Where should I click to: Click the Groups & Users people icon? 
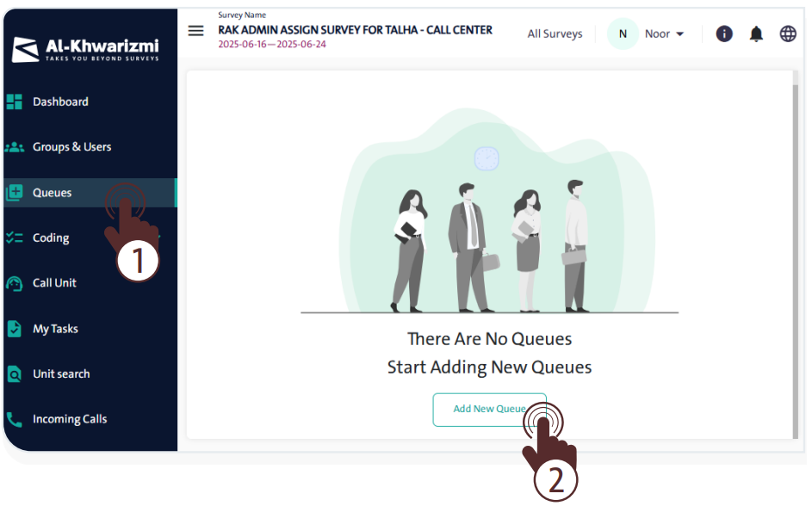[14, 147]
